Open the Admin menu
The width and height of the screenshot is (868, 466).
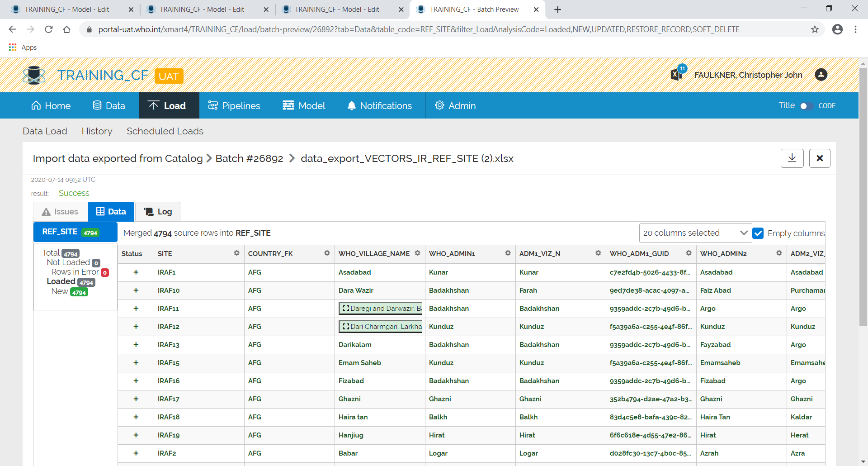pos(455,106)
